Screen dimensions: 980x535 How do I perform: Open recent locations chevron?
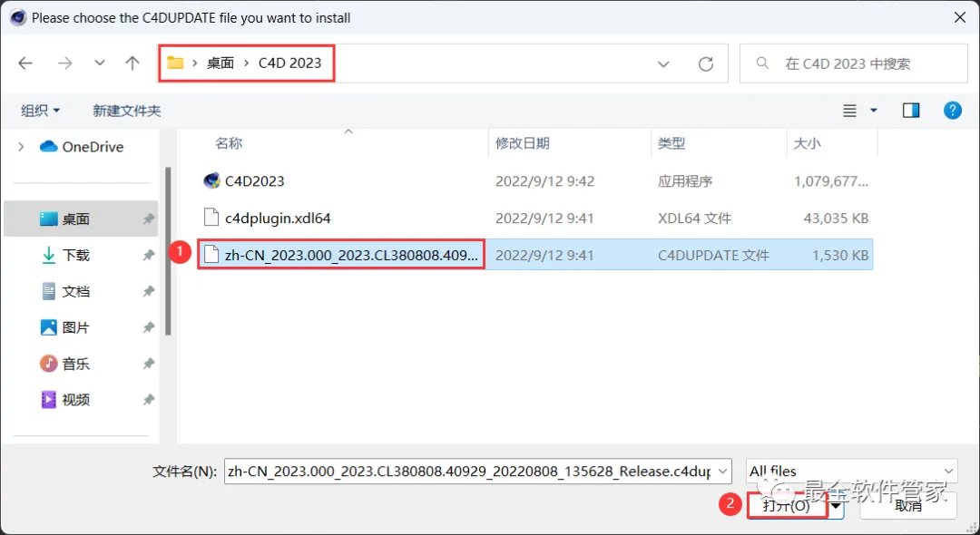[100, 63]
